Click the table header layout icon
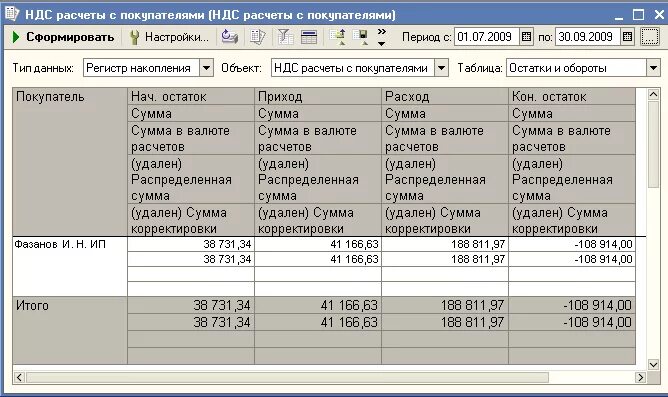668x397 pixels. pos(309,37)
